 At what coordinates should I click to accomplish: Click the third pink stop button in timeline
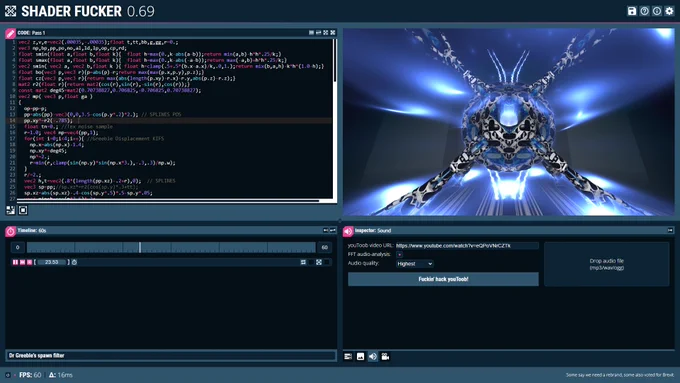[29, 262]
